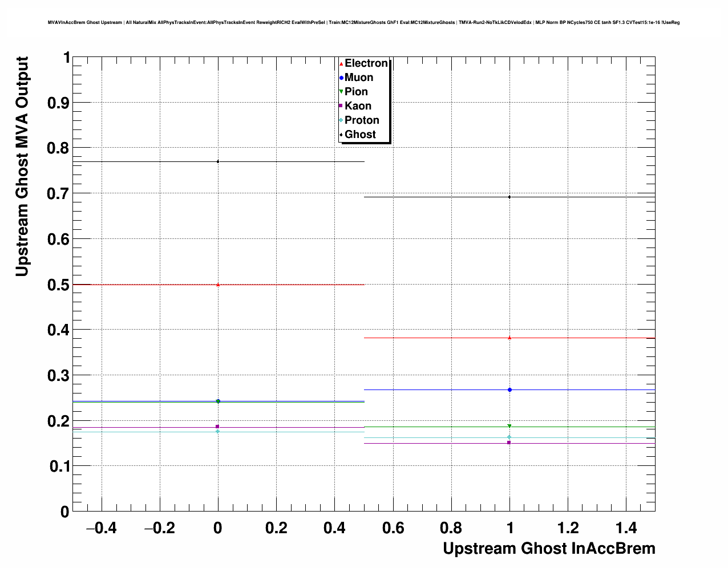Click the Ghost data point at x=0

coord(218,162)
